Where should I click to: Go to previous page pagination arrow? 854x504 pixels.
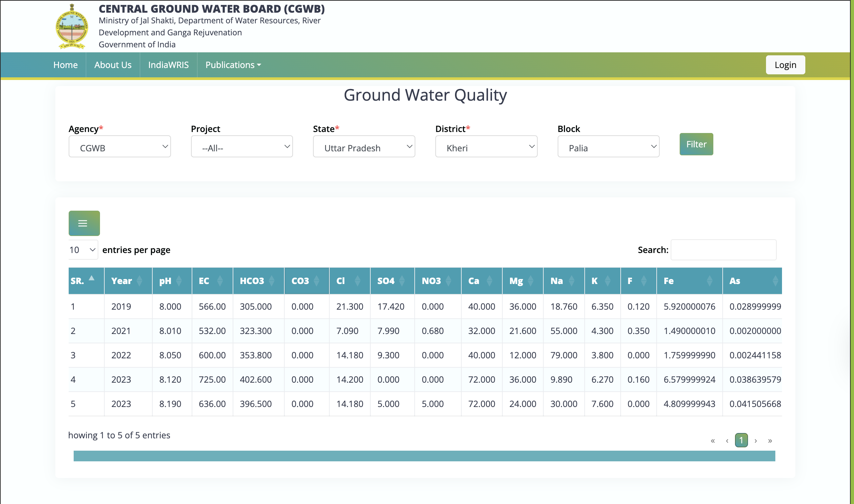pyautogui.click(x=727, y=440)
